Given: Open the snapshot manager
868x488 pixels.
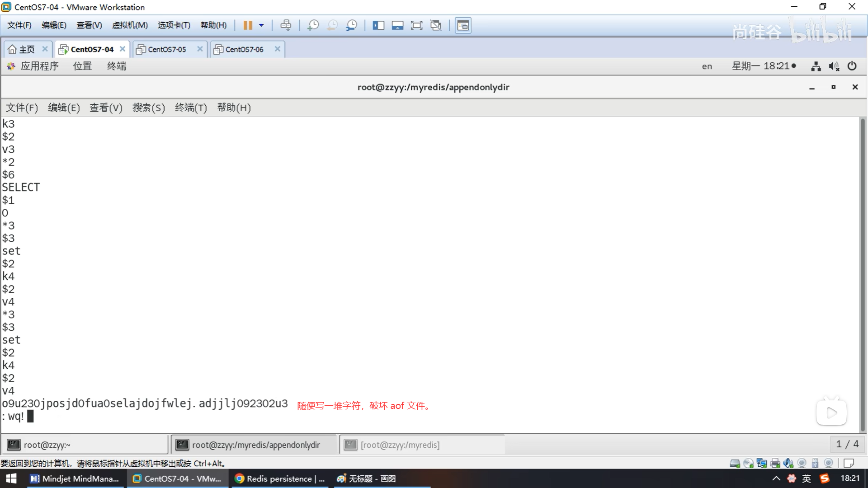Looking at the screenshot, I should click(351, 25).
